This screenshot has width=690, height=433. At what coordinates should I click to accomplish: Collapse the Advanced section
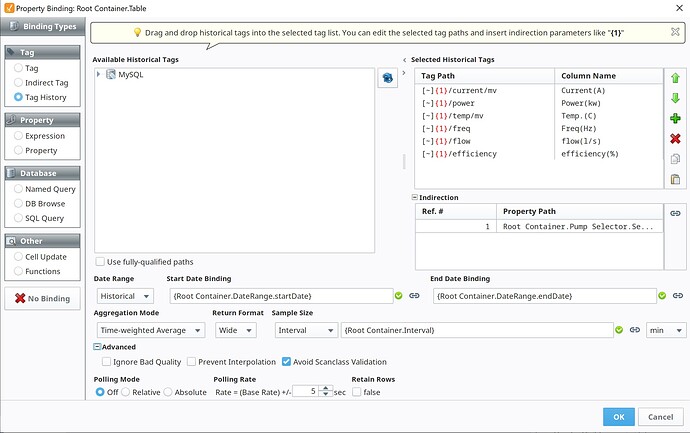pos(97,347)
